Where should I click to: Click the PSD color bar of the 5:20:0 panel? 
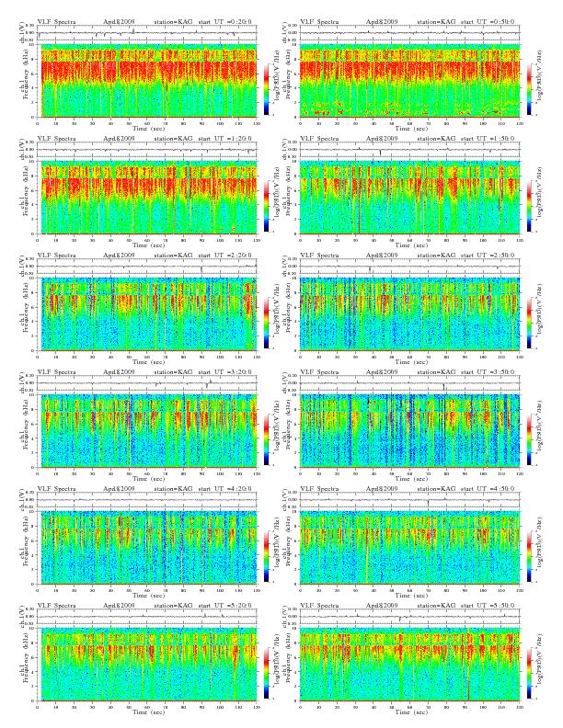(x=266, y=673)
